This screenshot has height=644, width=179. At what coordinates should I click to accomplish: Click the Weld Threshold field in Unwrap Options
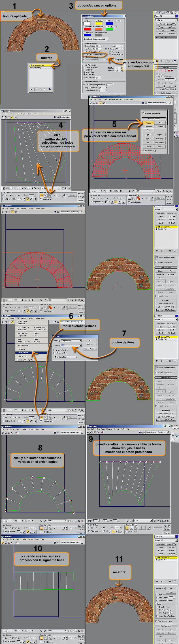(98, 78)
